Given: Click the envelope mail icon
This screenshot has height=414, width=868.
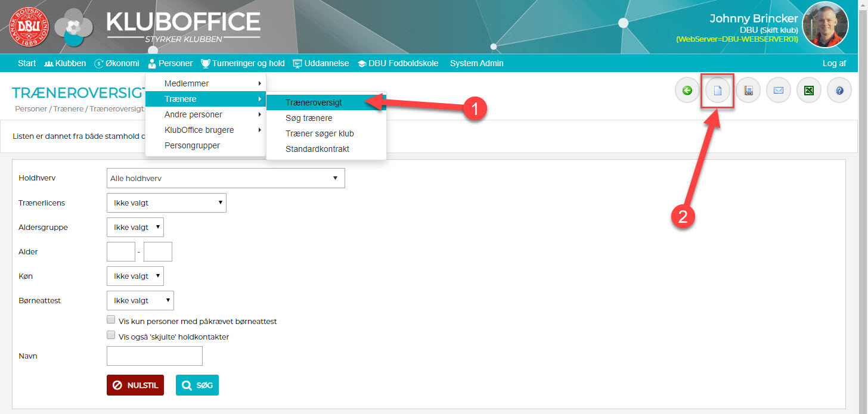Looking at the screenshot, I should click(779, 91).
